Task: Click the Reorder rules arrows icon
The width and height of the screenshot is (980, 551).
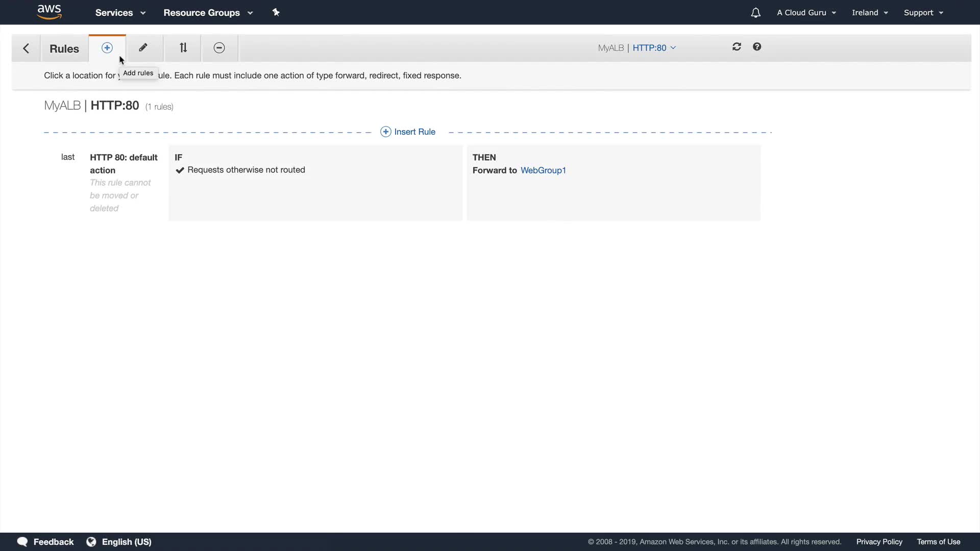Action: [x=183, y=48]
